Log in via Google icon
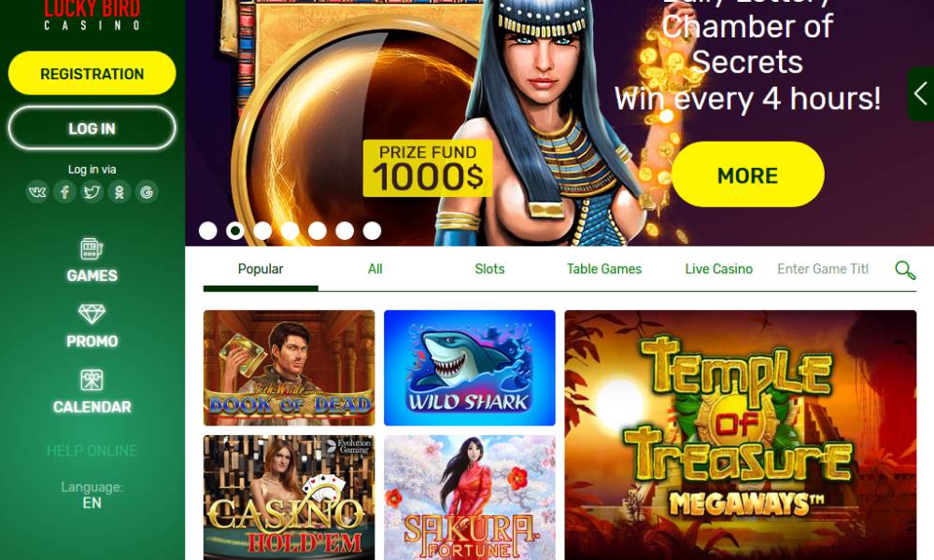This screenshot has width=934, height=560. (147, 192)
